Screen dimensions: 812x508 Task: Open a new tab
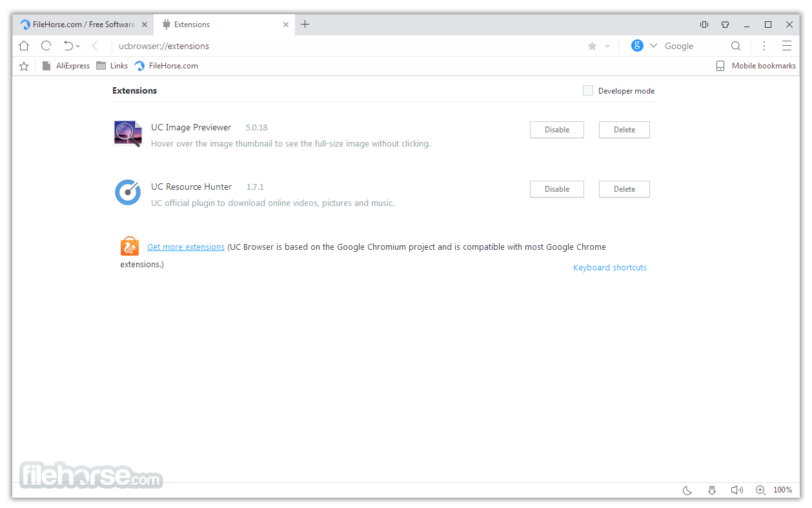click(305, 25)
